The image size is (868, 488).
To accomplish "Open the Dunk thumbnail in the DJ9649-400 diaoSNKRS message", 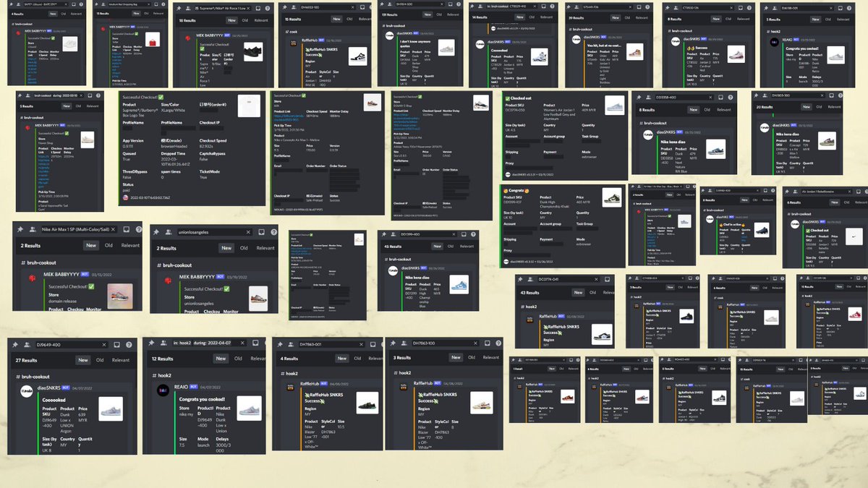I will tap(111, 408).
